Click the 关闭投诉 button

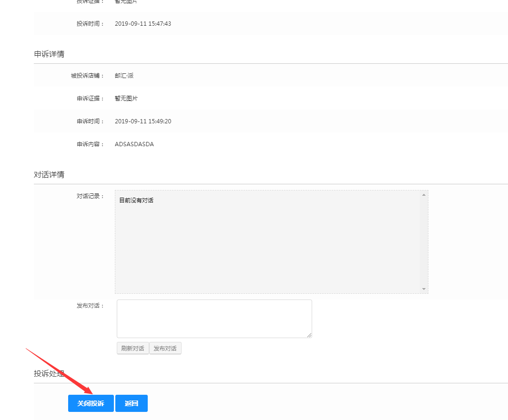(x=91, y=403)
